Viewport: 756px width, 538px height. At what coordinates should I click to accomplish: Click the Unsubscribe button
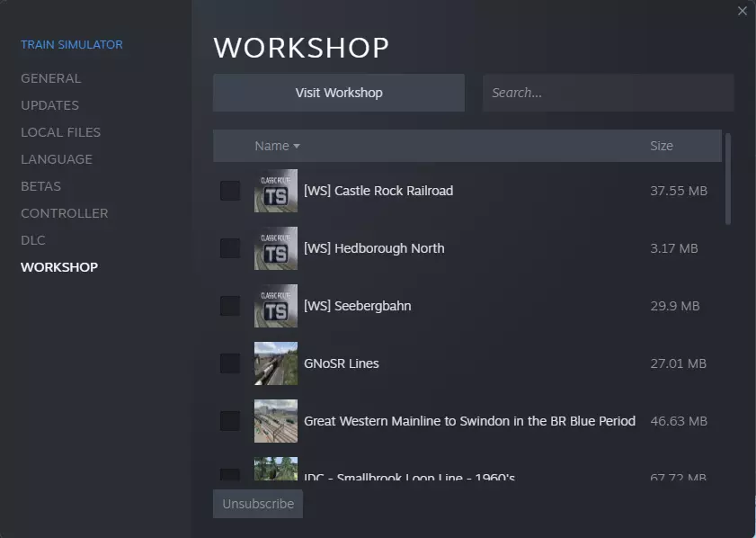pos(258,504)
